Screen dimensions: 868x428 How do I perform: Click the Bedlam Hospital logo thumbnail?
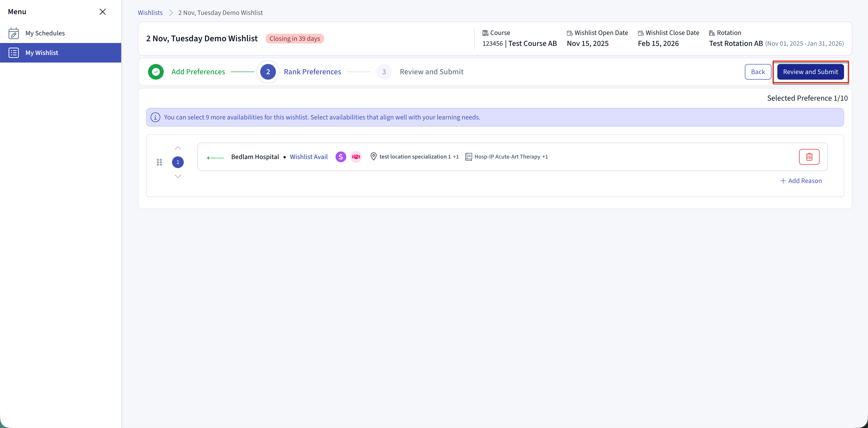click(x=215, y=157)
